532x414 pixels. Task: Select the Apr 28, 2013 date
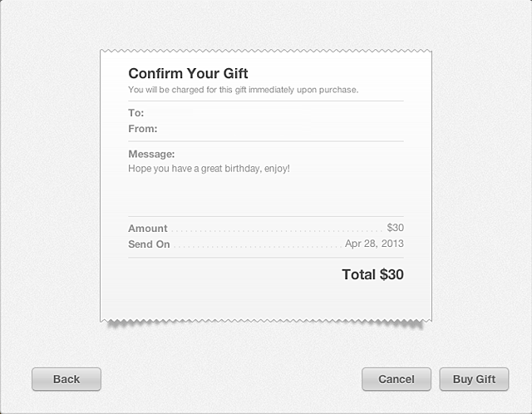point(374,244)
